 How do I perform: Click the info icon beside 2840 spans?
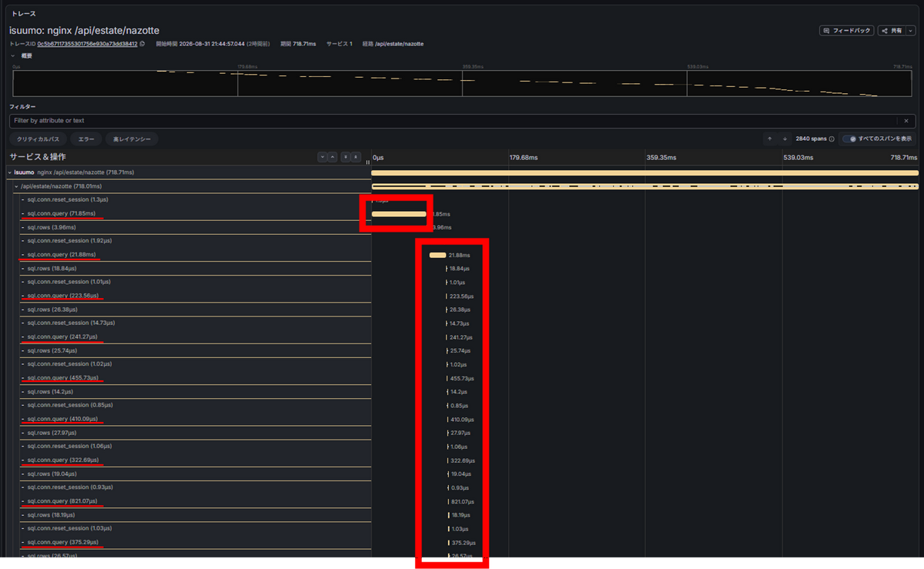832,139
